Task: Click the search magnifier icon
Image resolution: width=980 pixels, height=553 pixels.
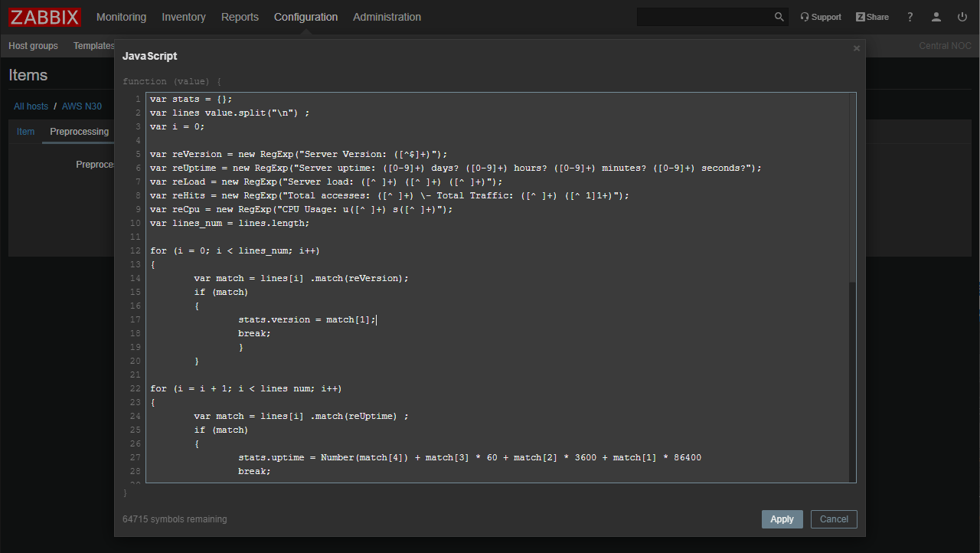Action: [779, 16]
